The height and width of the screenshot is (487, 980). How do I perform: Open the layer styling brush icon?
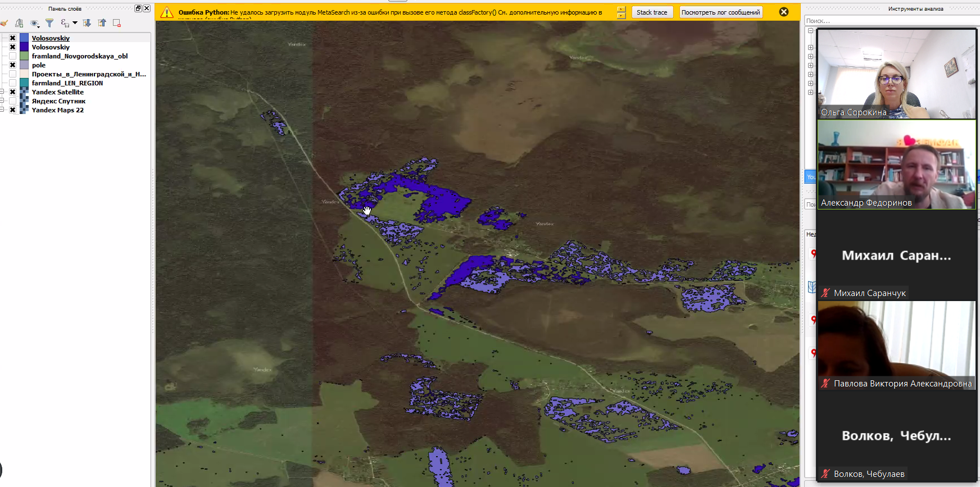(4, 23)
